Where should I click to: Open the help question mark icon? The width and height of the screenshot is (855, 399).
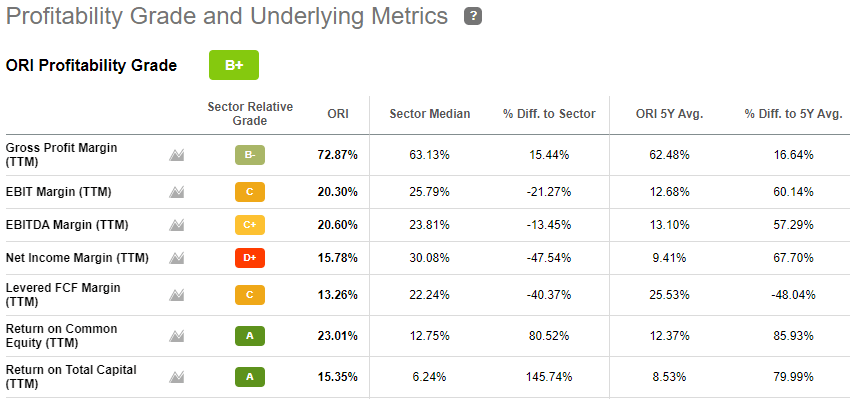pos(473,17)
